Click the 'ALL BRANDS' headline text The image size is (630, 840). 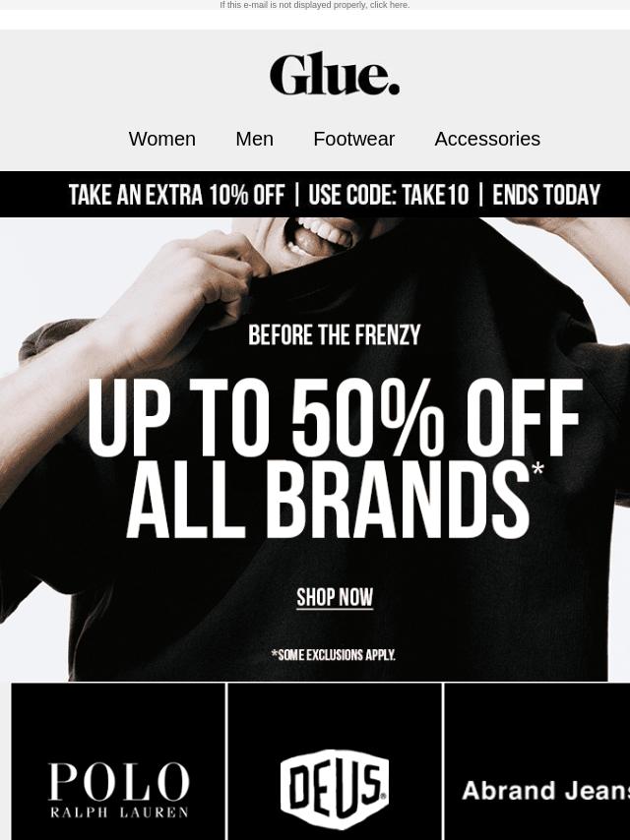(x=328, y=500)
